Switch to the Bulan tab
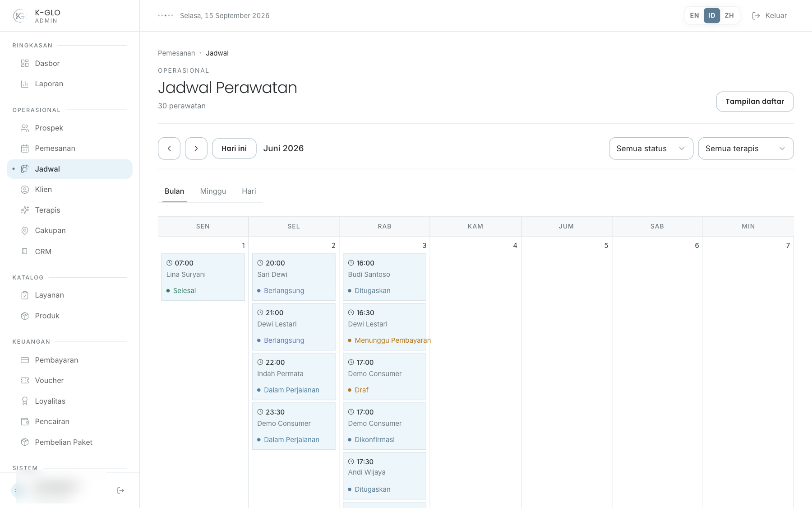The height and width of the screenshot is (508, 812). (175, 191)
